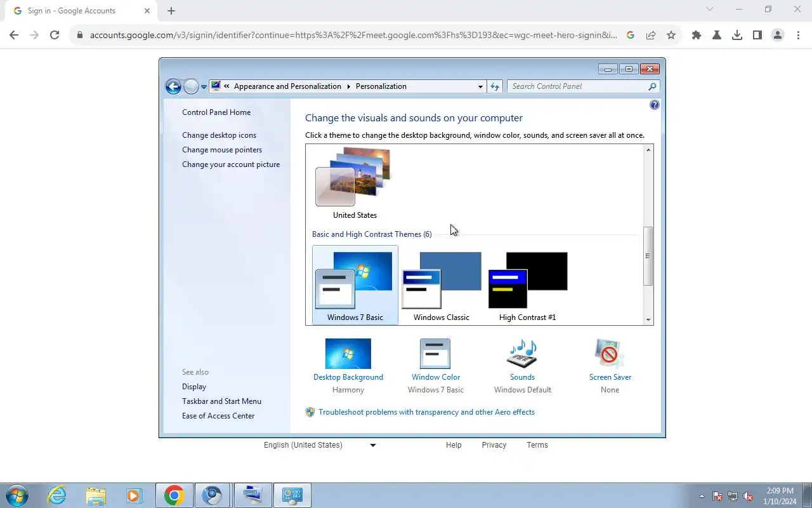Click the Chrome tab search chevron
This screenshot has width=812, height=508.
click(x=710, y=10)
